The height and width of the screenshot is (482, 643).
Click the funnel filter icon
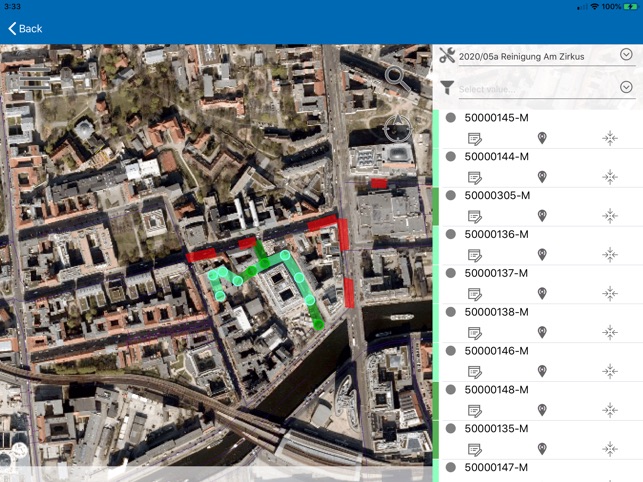point(447,87)
